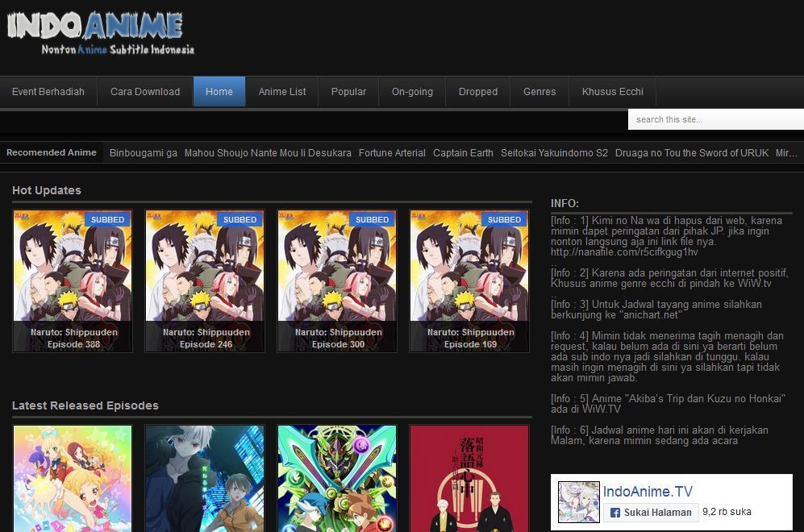Click Info 3 text mentioning anichart.net
This screenshot has width=804, height=532.
click(656, 310)
